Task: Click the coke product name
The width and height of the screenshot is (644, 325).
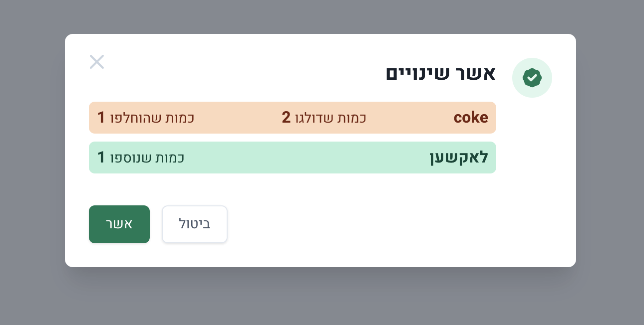Action: click(471, 118)
